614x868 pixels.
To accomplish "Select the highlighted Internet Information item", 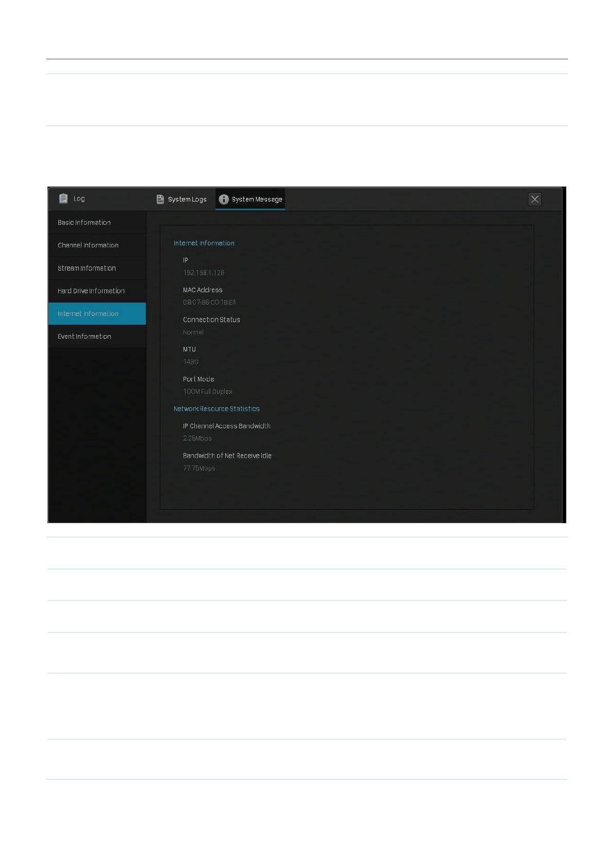I will click(x=88, y=313).
